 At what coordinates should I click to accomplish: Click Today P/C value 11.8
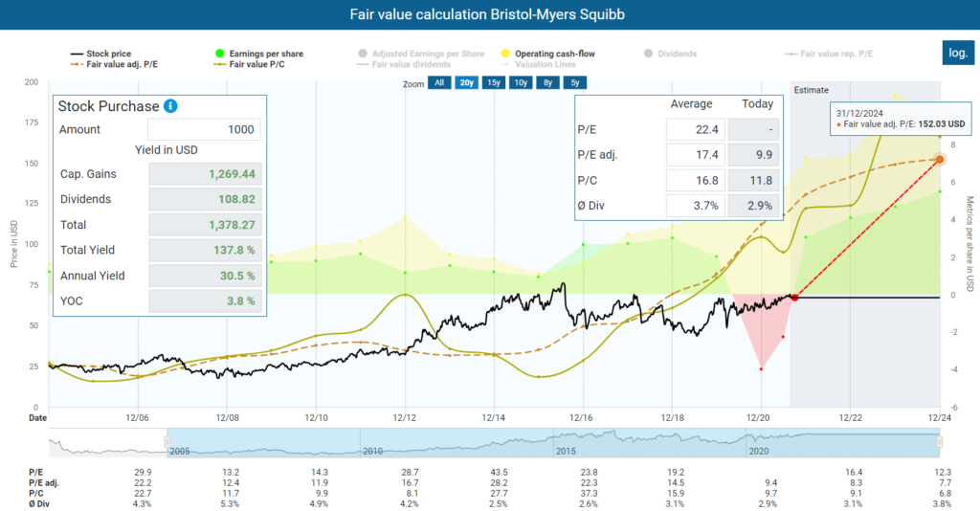coord(753,180)
